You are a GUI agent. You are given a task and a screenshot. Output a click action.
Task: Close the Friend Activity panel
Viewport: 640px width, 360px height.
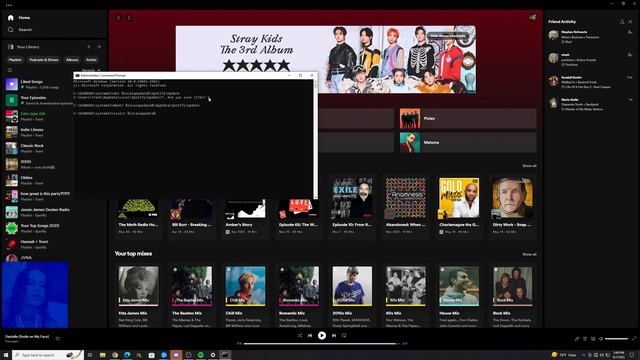tap(630, 22)
